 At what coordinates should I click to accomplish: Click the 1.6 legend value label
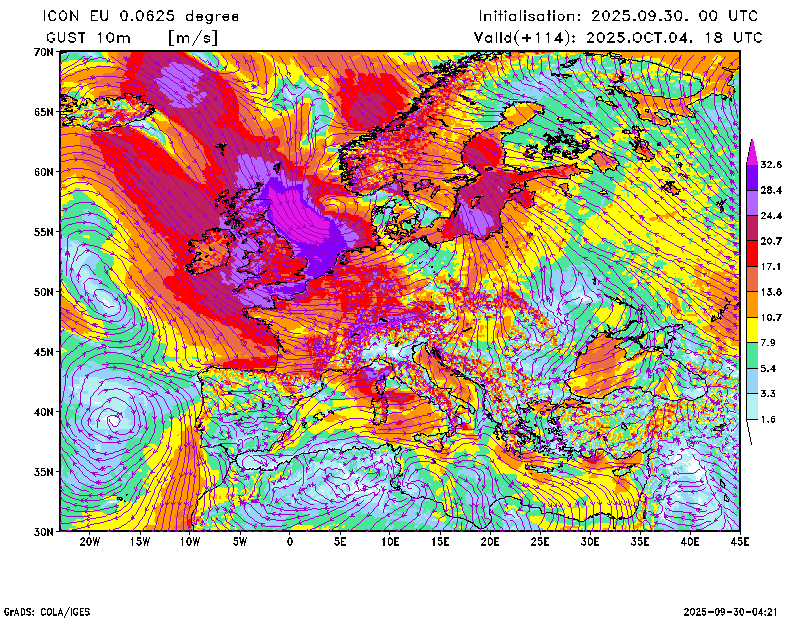click(769, 420)
